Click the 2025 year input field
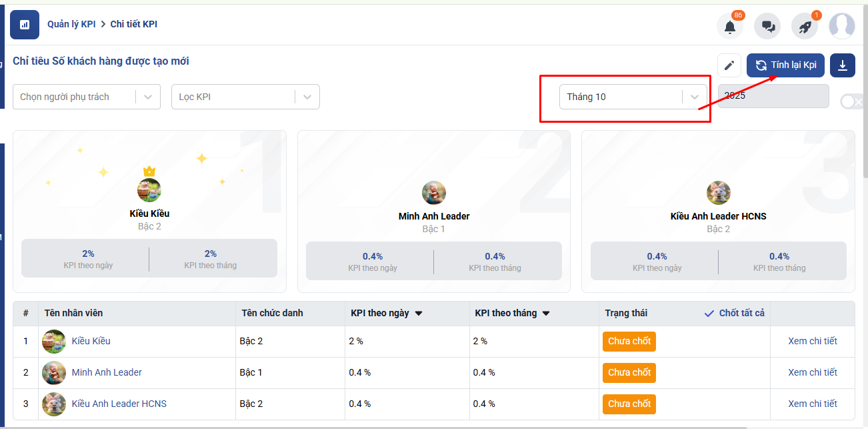 coord(773,96)
